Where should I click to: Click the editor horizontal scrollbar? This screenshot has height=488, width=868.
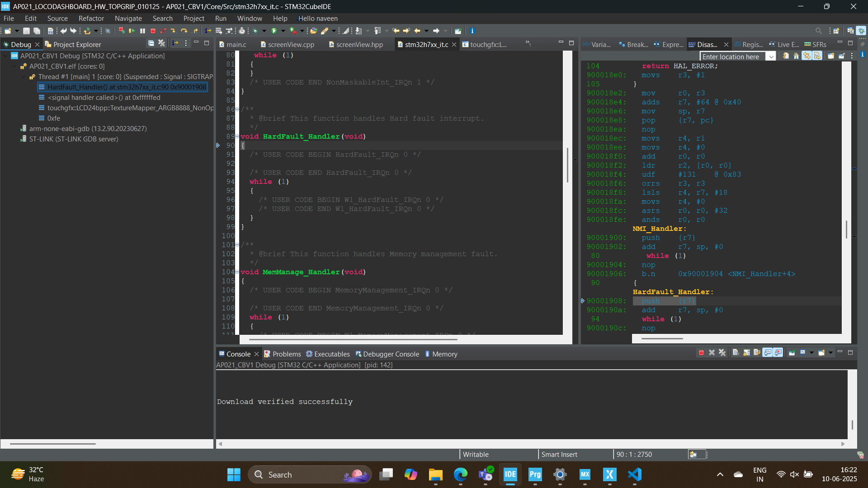pyautogui.click(x=353, y=339)
